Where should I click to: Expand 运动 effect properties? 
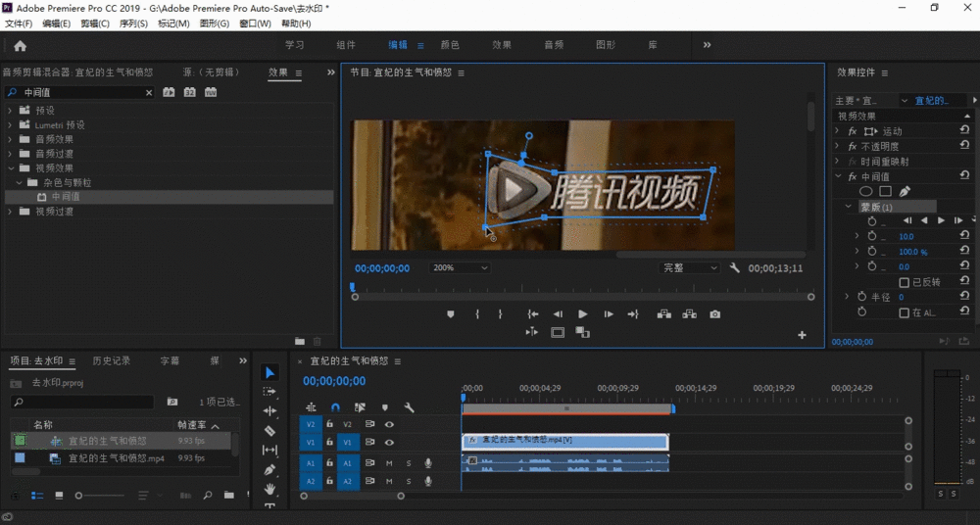(838, 131)
